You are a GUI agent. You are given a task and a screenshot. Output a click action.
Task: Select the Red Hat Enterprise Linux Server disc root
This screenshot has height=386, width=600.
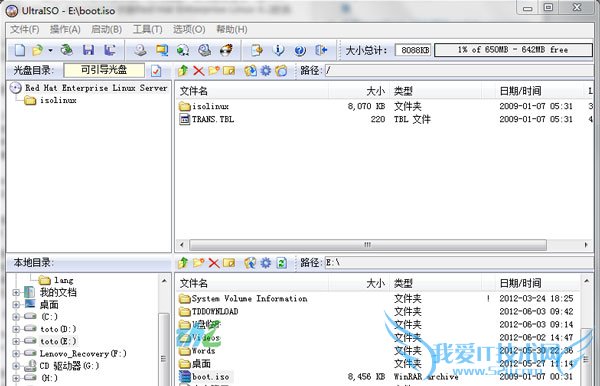[96, 88]
